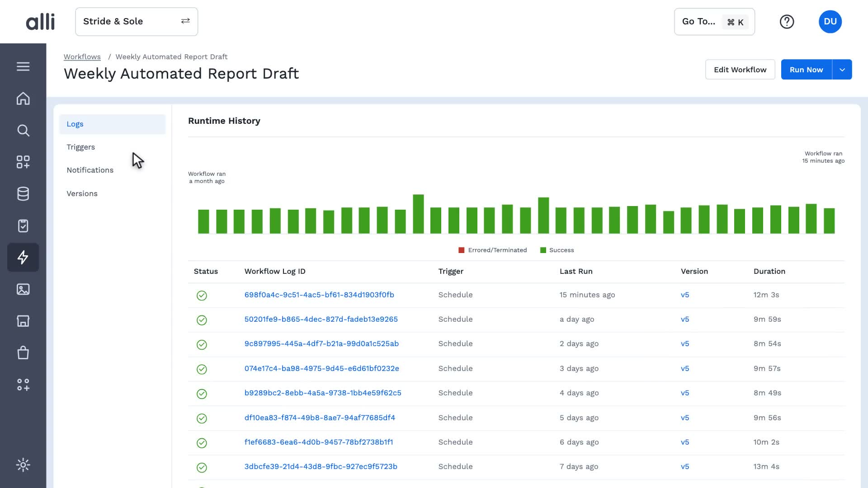Open the image gallery sidebar icon
868x488 pixels.
point(23,289)
